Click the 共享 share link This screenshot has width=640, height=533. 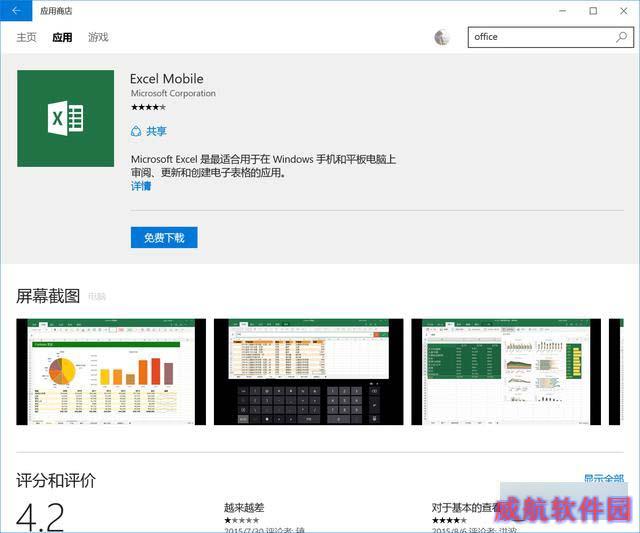click(x=156, y=131)
